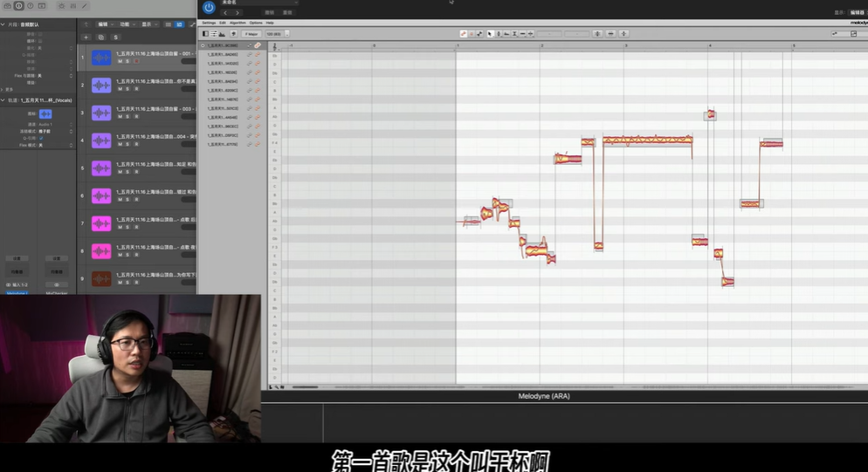Select the Main arrow tool in Melodyne
This screenshot has height=472, width=868.
pos(489,34)
